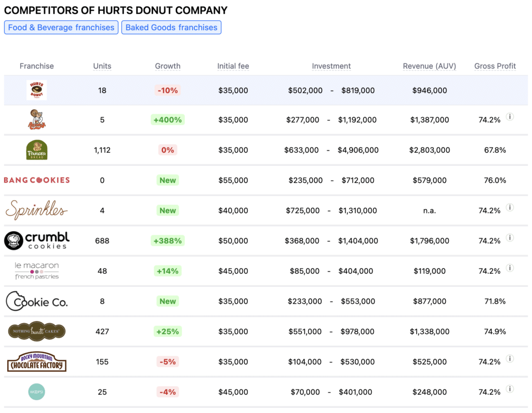Click the 71.8% gross profit value

495,301
